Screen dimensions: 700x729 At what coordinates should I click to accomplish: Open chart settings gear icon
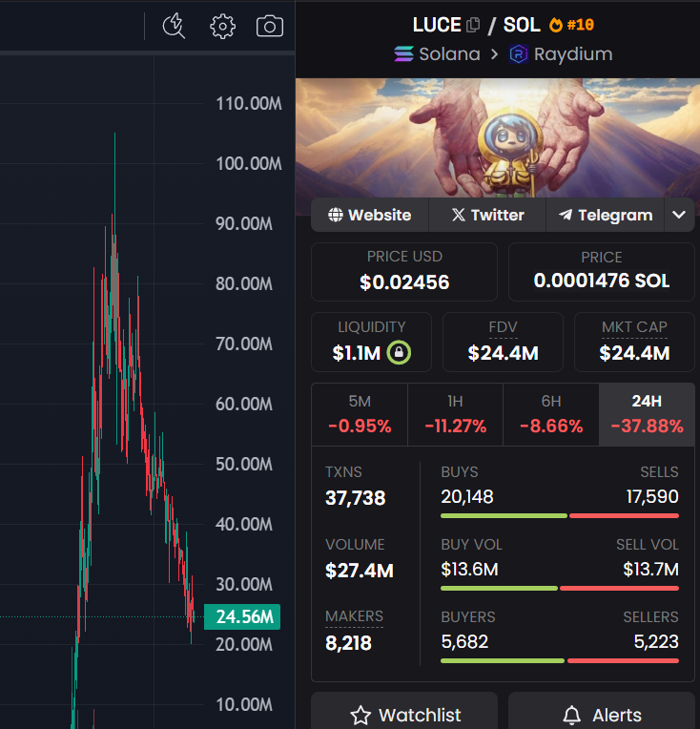click(222, 26)
